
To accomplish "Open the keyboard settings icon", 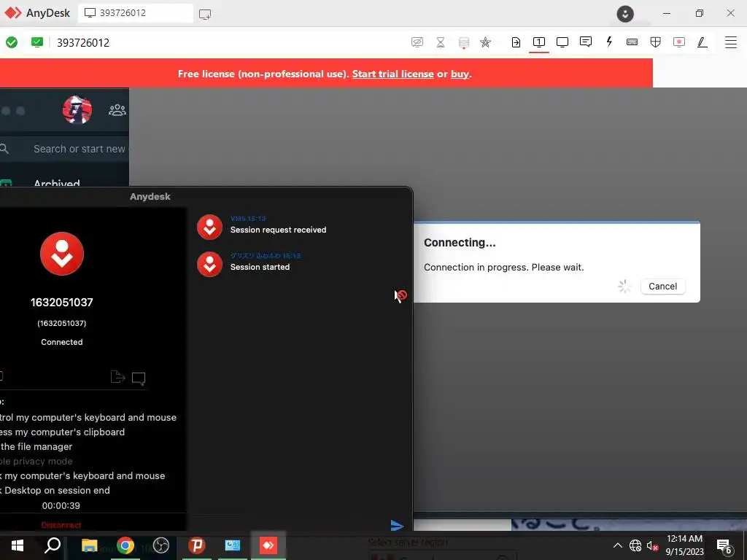I will click(632, 42).
